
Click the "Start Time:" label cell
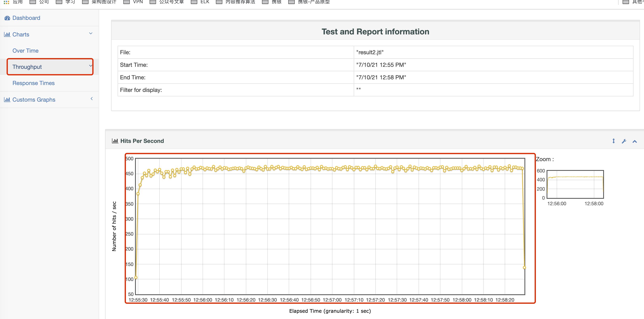[236, 65]
